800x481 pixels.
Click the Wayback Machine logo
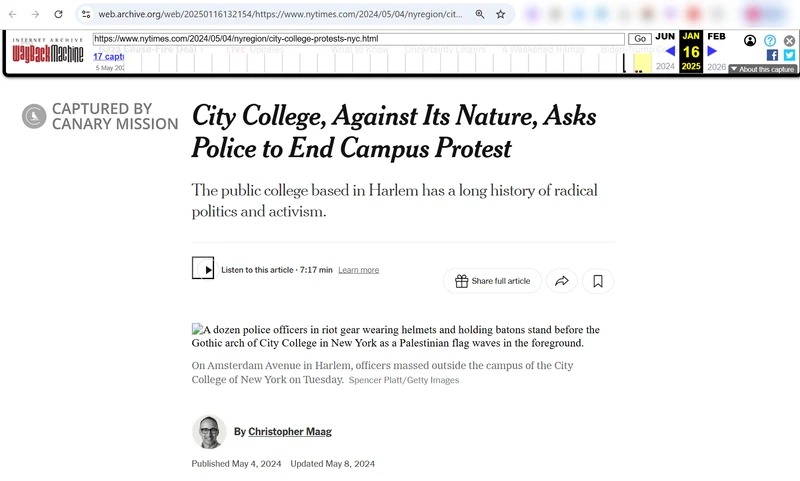[48, 51]
